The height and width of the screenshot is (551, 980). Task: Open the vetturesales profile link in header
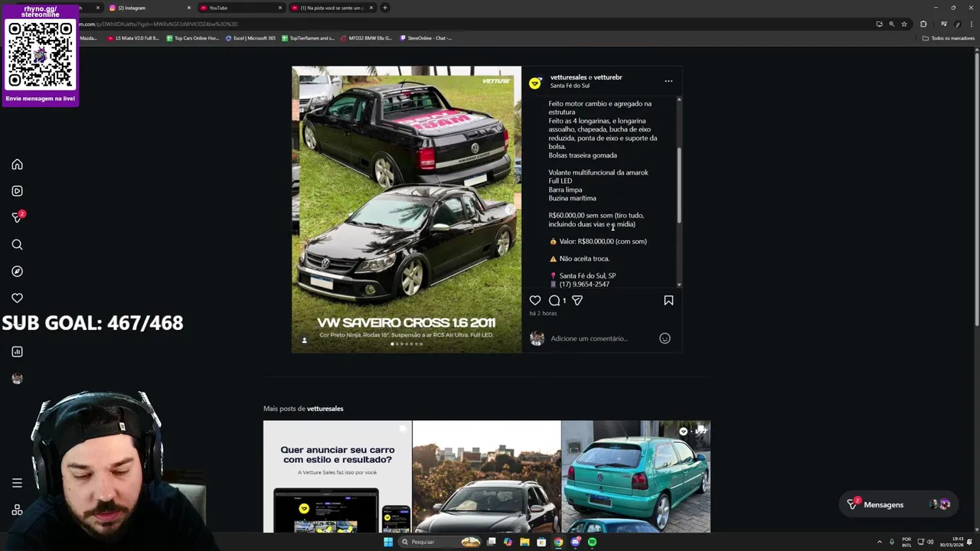[x=568, y=77]
